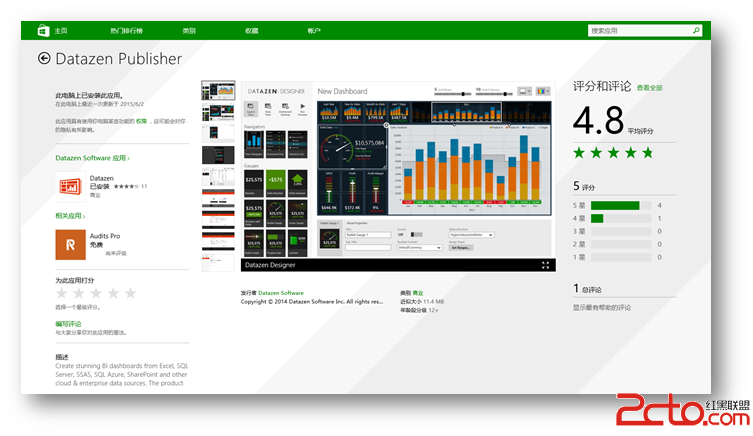Click the 5 星 rating bar row
Viewport: 753px width, 436px height.
pos(618,206)
